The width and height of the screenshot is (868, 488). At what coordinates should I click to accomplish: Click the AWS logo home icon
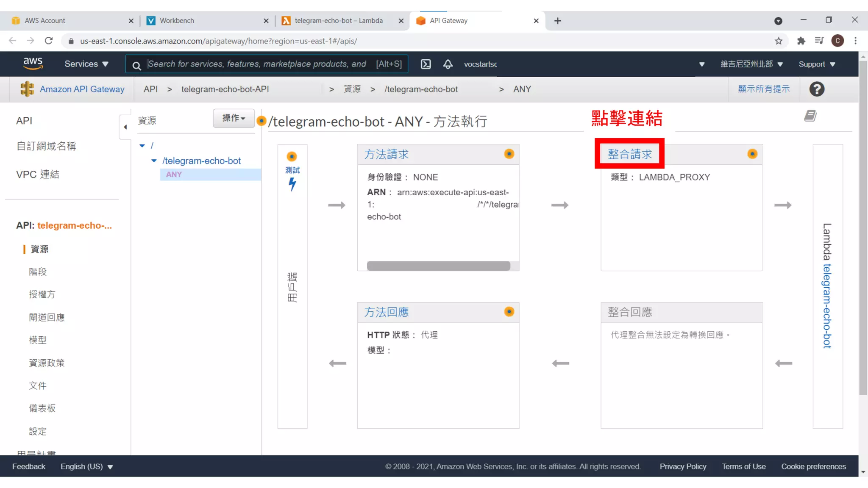(33, 64)
